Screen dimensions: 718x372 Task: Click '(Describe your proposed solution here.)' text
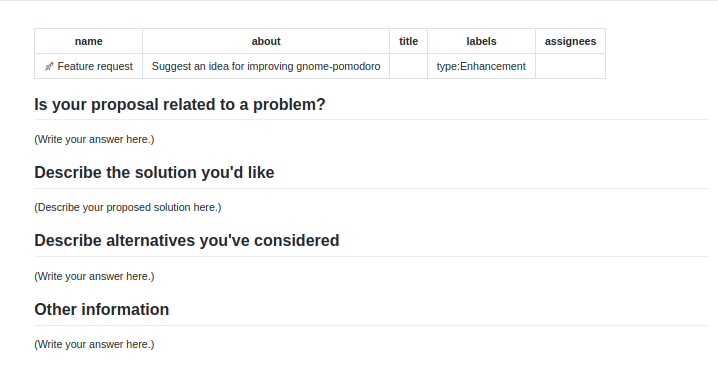tap(128, 208)
